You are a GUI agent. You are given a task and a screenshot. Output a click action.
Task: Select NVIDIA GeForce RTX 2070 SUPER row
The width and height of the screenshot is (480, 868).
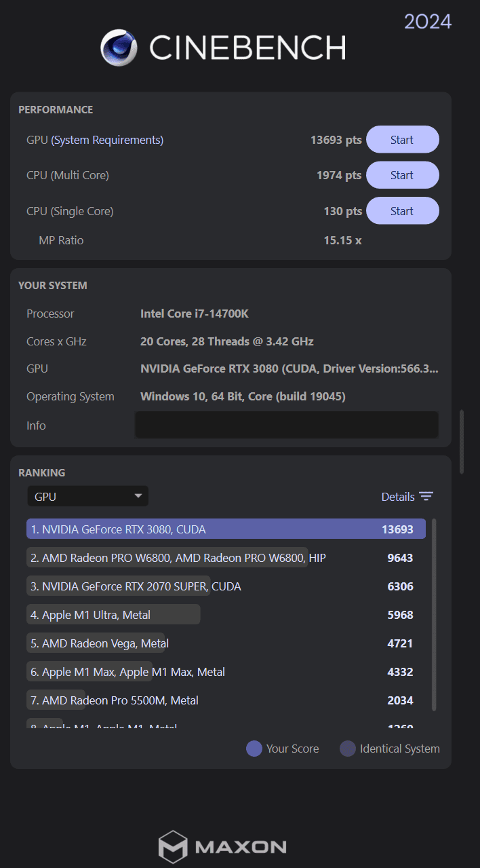[x=226, y=586]
